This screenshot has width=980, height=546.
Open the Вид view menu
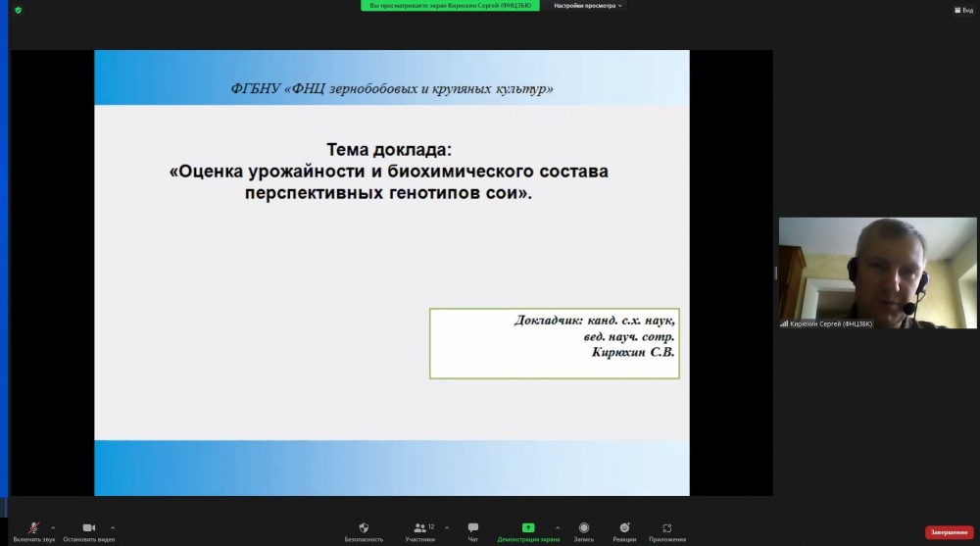961,10
